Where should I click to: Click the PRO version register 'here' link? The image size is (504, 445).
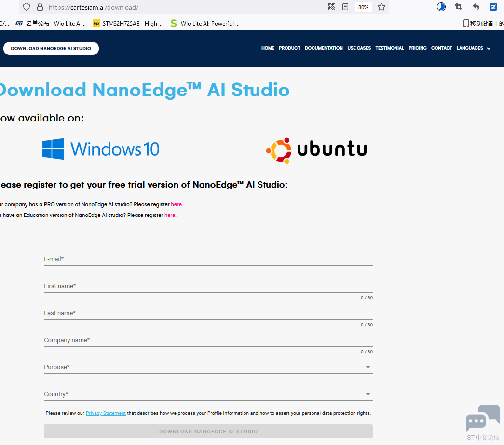[177, 204]
